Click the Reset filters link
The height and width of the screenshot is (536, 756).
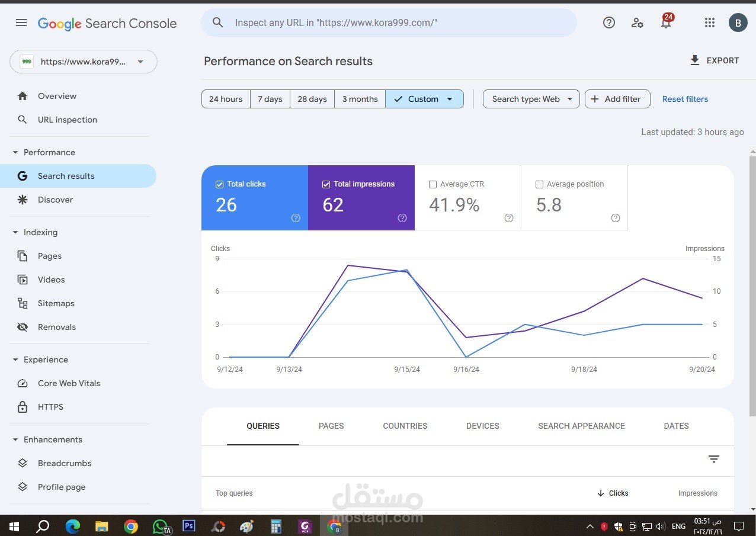[685, 99]
